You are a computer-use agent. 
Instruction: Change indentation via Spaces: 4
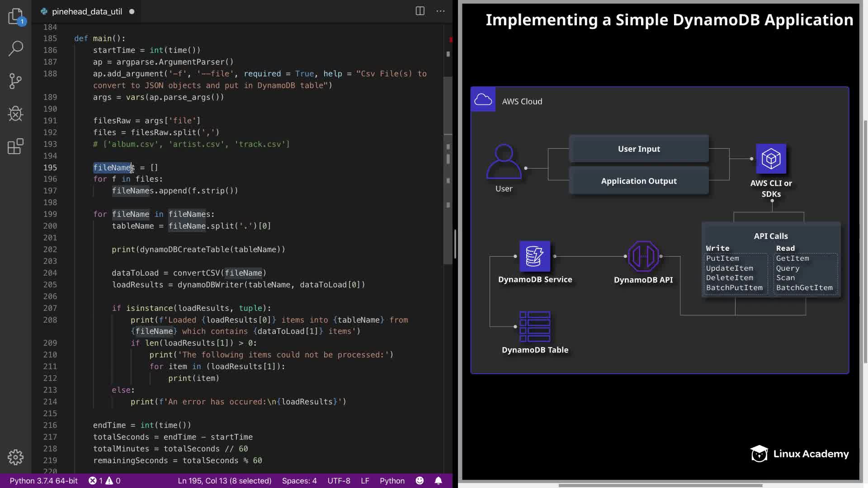coord(299,481)
